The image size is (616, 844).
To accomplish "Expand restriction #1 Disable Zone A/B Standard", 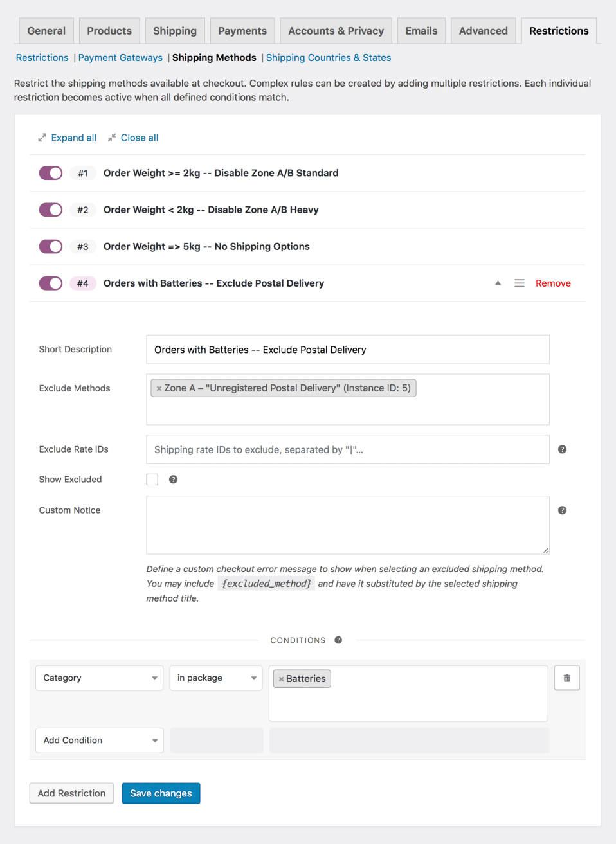I will pos(221,173).
